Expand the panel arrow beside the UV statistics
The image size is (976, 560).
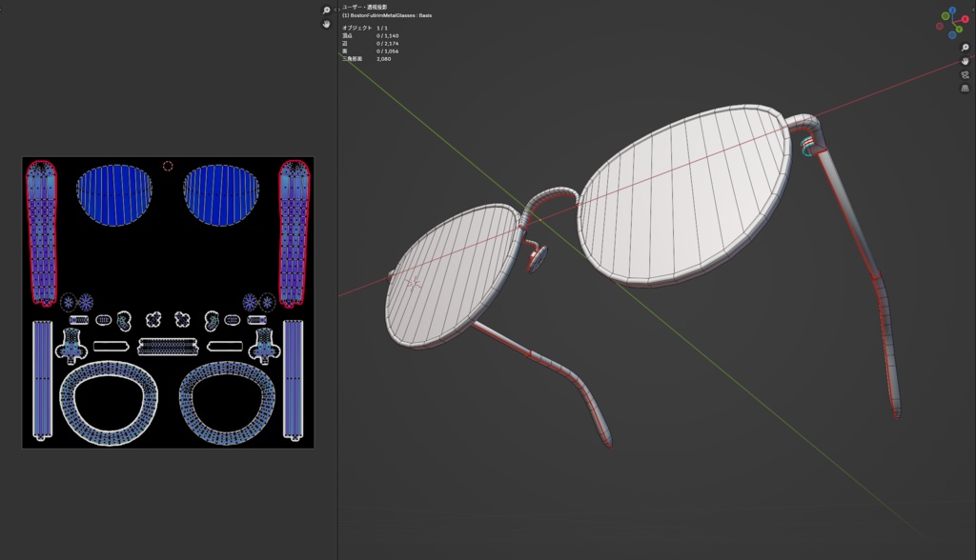(x=337, y=10)
